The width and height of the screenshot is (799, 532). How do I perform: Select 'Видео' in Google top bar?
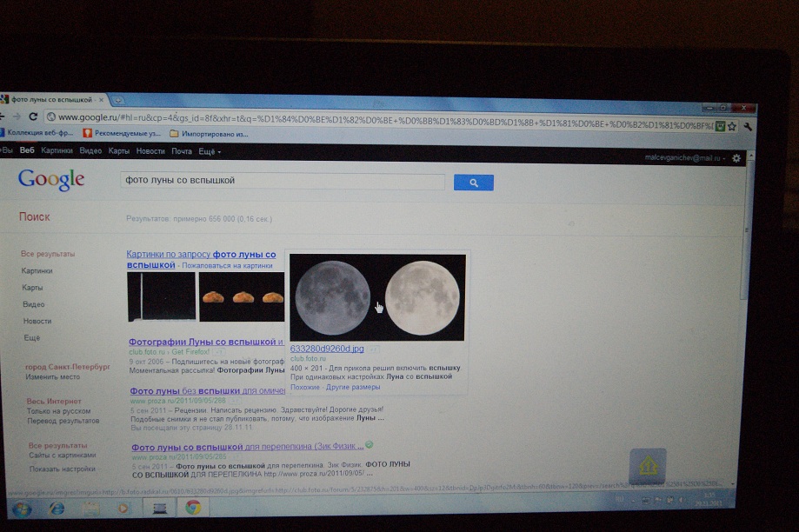click(90, 151)
